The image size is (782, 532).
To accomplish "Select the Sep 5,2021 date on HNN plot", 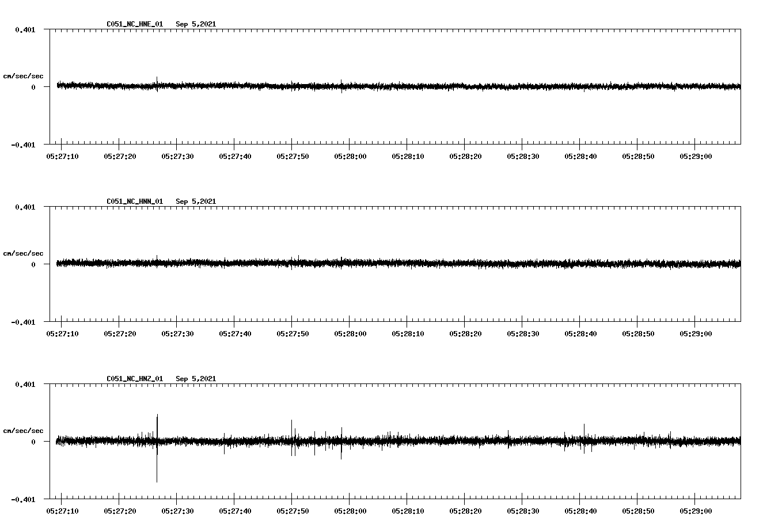I will 196,202.
